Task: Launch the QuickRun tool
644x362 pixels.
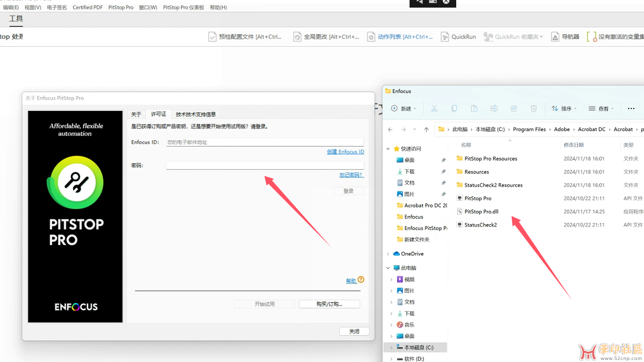Action: [x=458, y=37]
